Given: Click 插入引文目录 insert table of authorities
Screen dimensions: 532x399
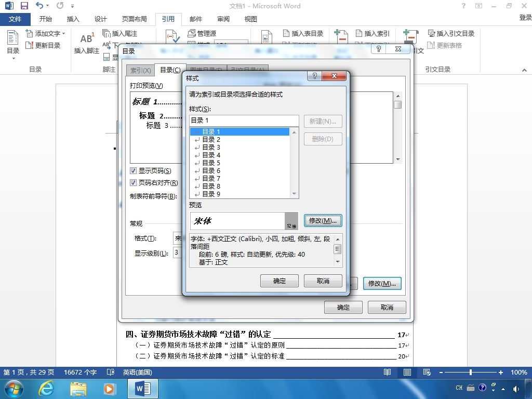Looking at the screenshot, I should point(451,33).
